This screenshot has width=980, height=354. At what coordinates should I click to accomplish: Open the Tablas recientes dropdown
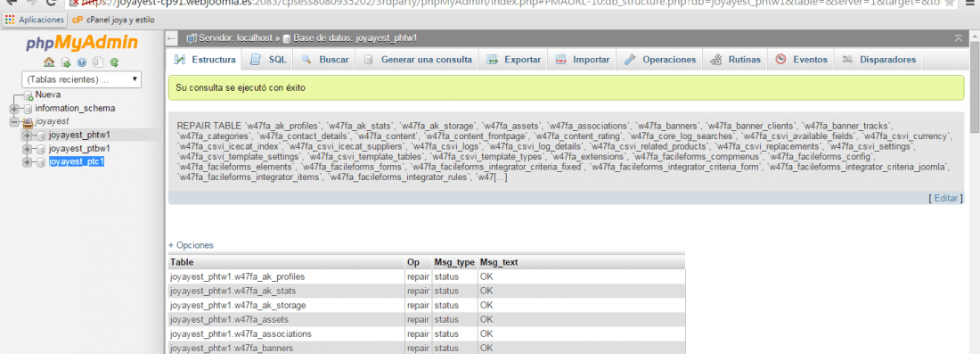[x=81, y=80]
